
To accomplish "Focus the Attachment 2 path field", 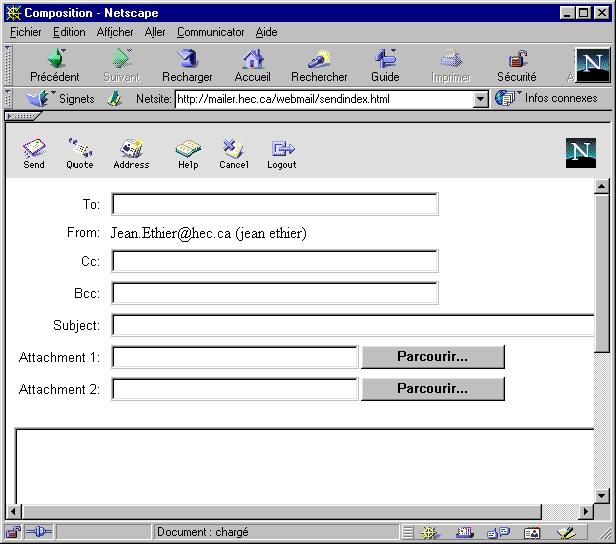I will pyautogui.click(x=235, y=389).
